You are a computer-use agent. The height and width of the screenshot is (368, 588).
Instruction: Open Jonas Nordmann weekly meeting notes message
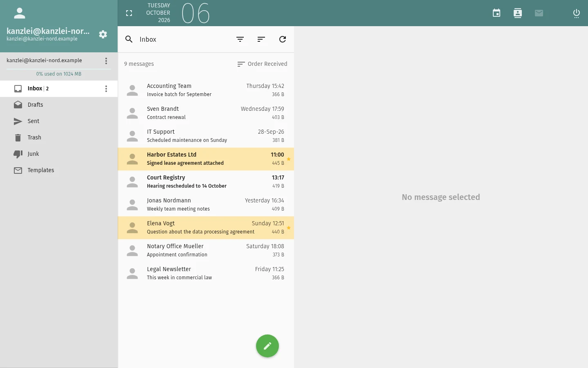(206, 205)
